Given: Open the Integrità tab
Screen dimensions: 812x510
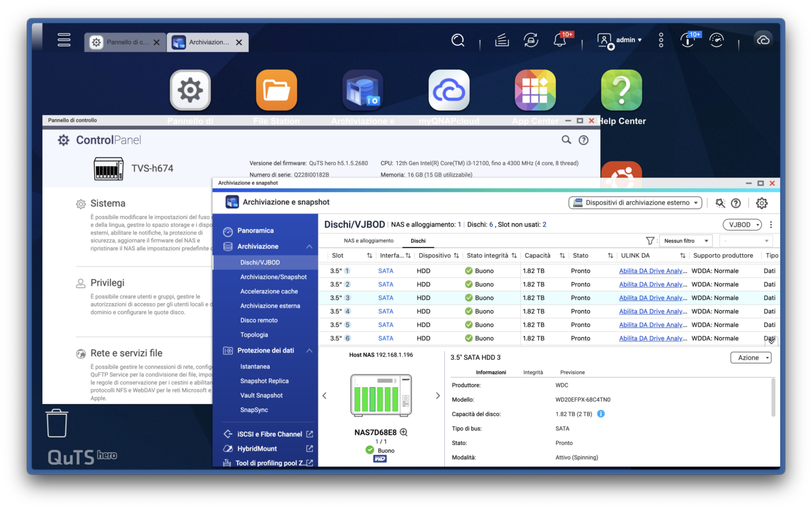Looking at the screenshot, I should pyautogui.click(x=533, y=372).
